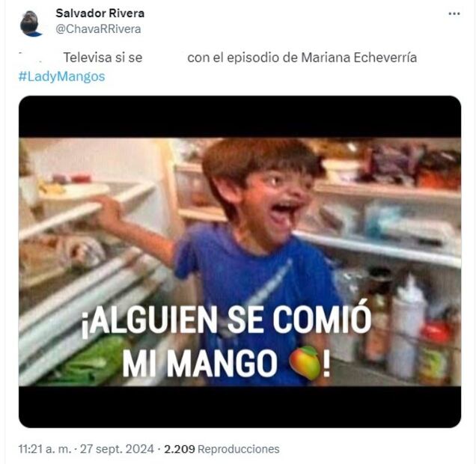476x464 pixels.
Task: Click the black bar below the video
Action: tap(239, 406)
